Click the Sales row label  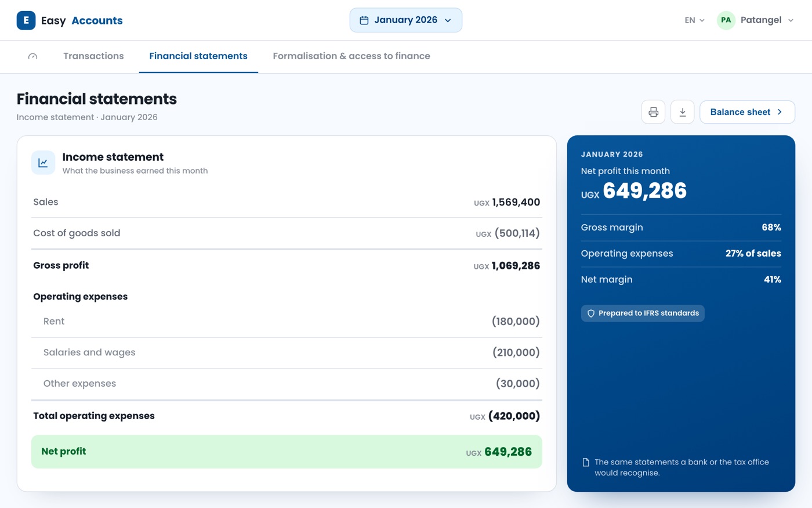46,202
